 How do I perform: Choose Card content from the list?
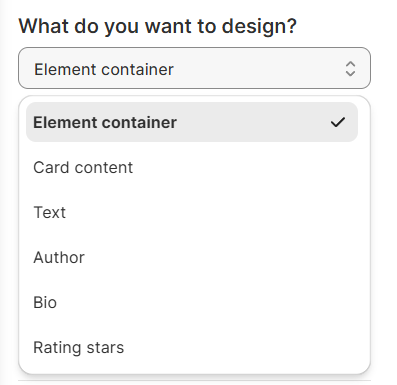tap(192, 167)
